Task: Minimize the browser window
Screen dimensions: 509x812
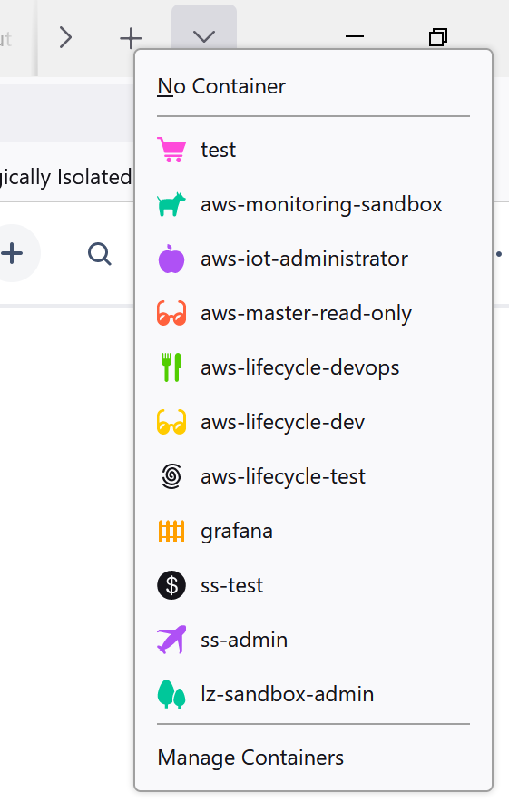Action: point(355,37)
